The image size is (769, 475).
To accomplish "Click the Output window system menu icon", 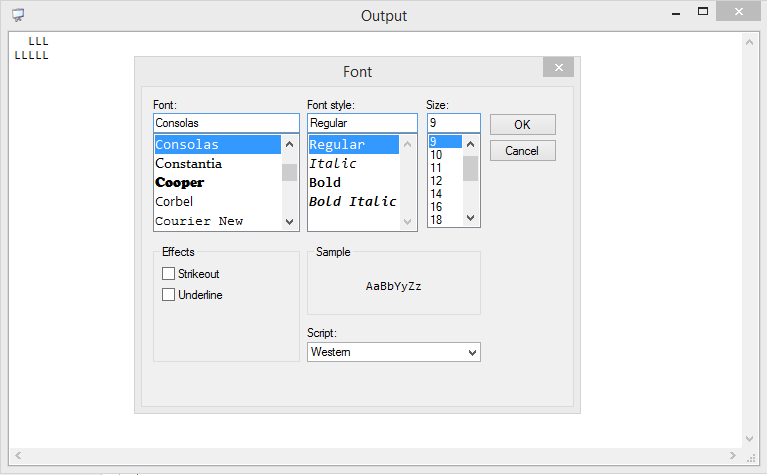I will click(x=18, y=15).
